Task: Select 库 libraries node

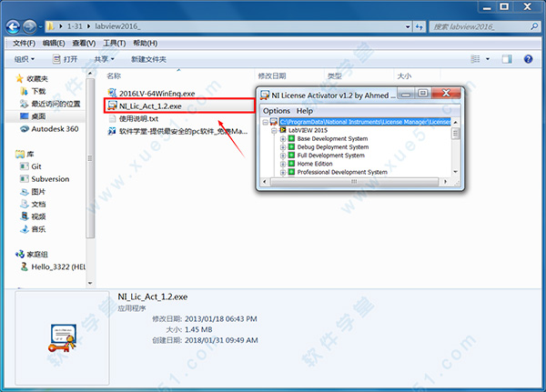Action: tap(25, 154)
